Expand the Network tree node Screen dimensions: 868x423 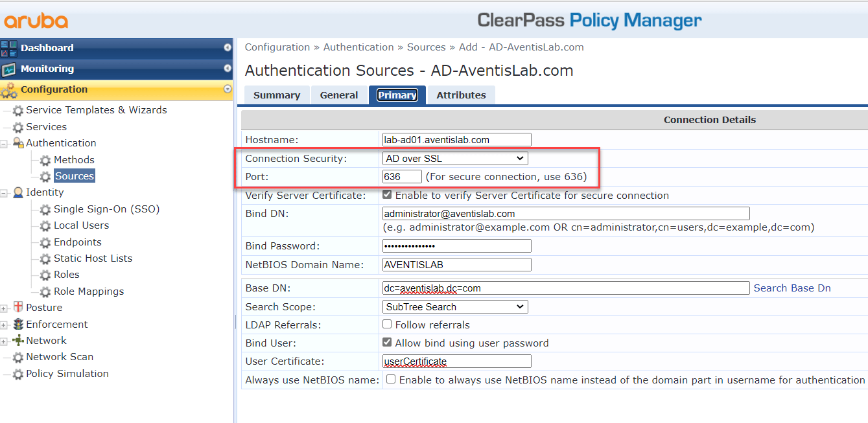(x=4, y=341)
